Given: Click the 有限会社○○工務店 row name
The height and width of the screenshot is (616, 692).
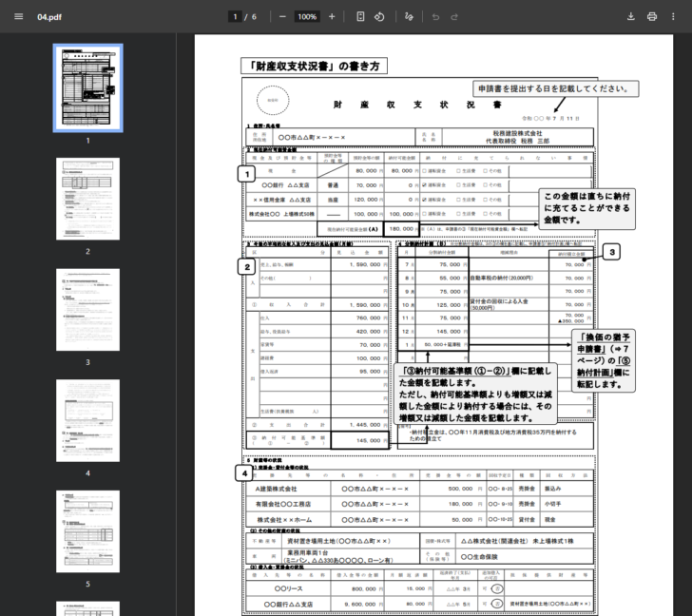Looking at the screenshot, I should [283, 504].
